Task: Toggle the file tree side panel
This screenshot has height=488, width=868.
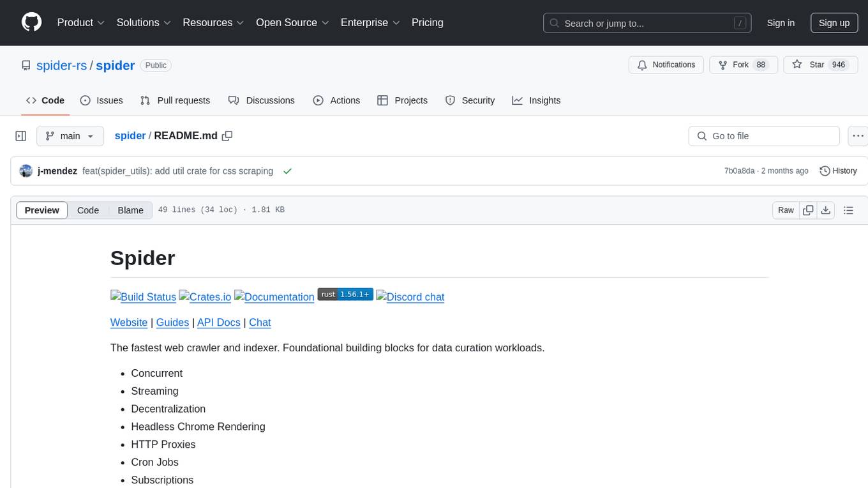Action: (21, 136)
